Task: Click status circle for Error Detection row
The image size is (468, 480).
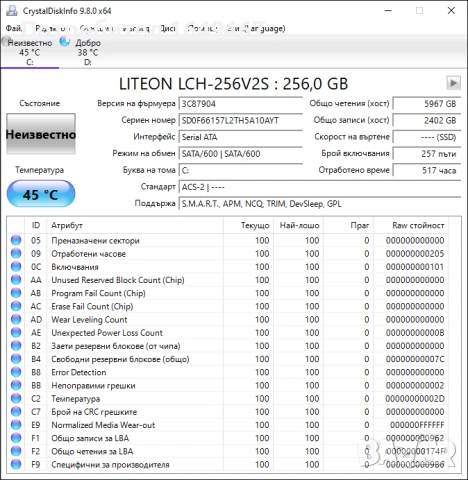Action: (x=16, y=372)
